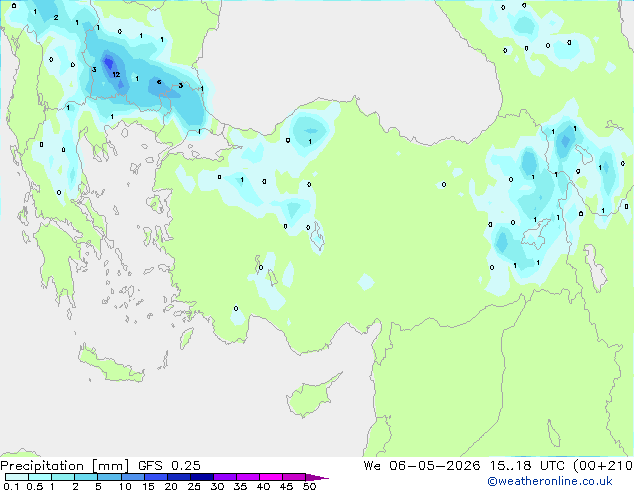Click the legend scale label '50'
Viewport: 634px width, 490px height.
pos(309,486)
